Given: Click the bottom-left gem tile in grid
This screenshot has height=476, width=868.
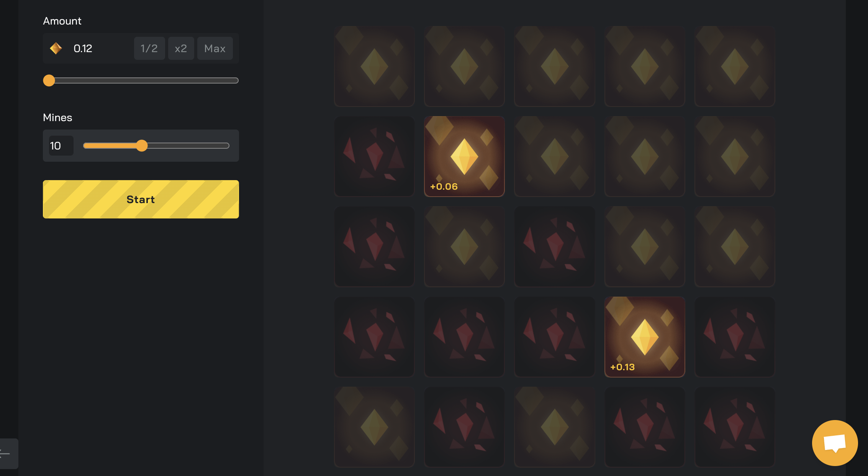Looking at the screenshot, I should pos(374,427).
